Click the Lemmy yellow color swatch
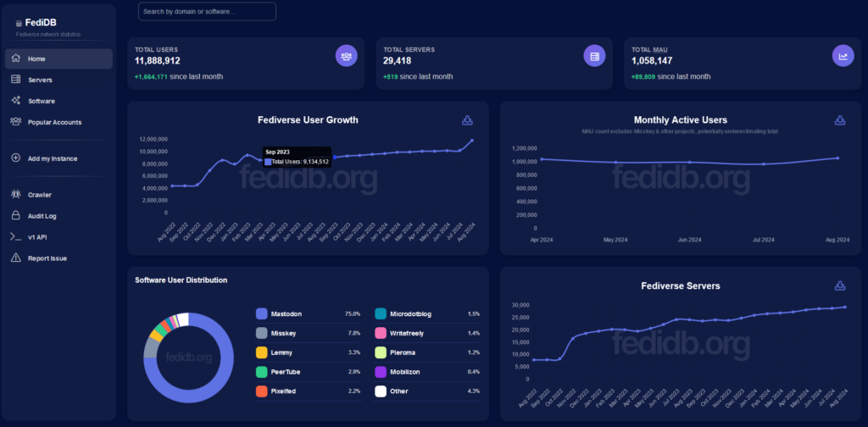This screenshot has width=868, height=427. [x=261, y=352]
